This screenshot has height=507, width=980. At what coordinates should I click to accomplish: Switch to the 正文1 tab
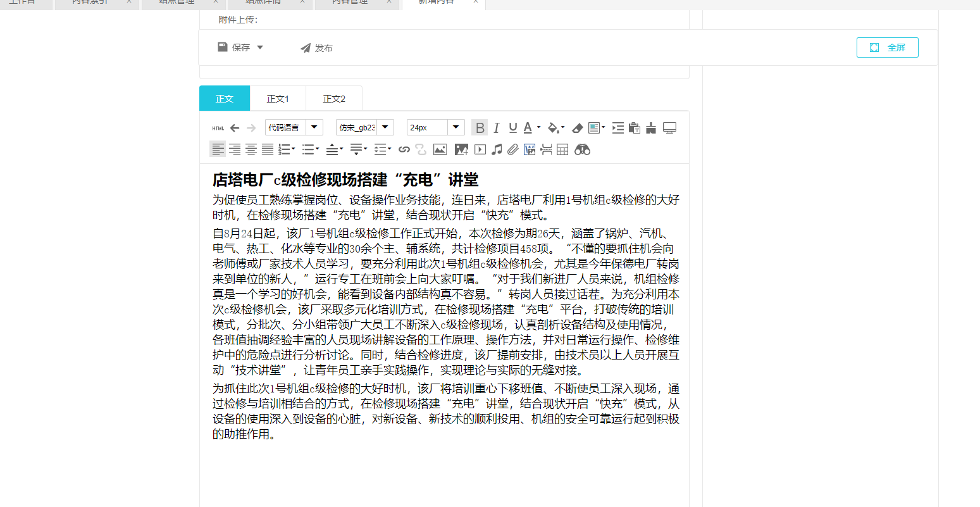(x=278, y=99)
